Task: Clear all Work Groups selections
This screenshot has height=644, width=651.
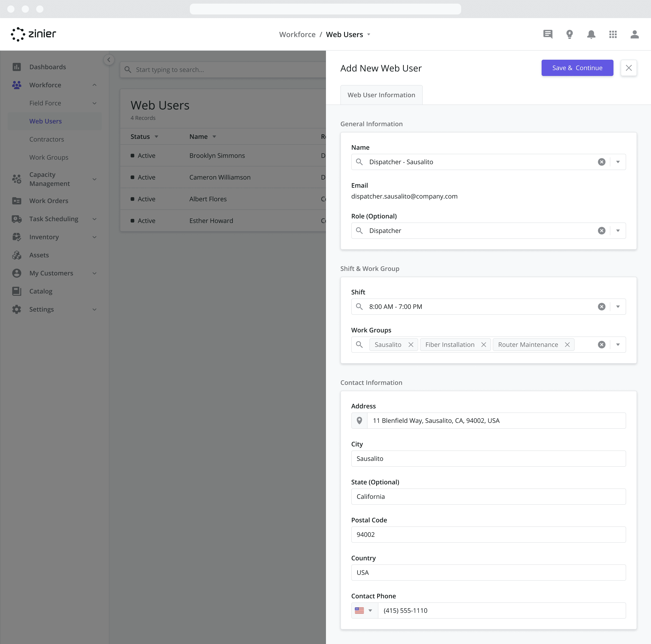Action: (x=601, y=344)
